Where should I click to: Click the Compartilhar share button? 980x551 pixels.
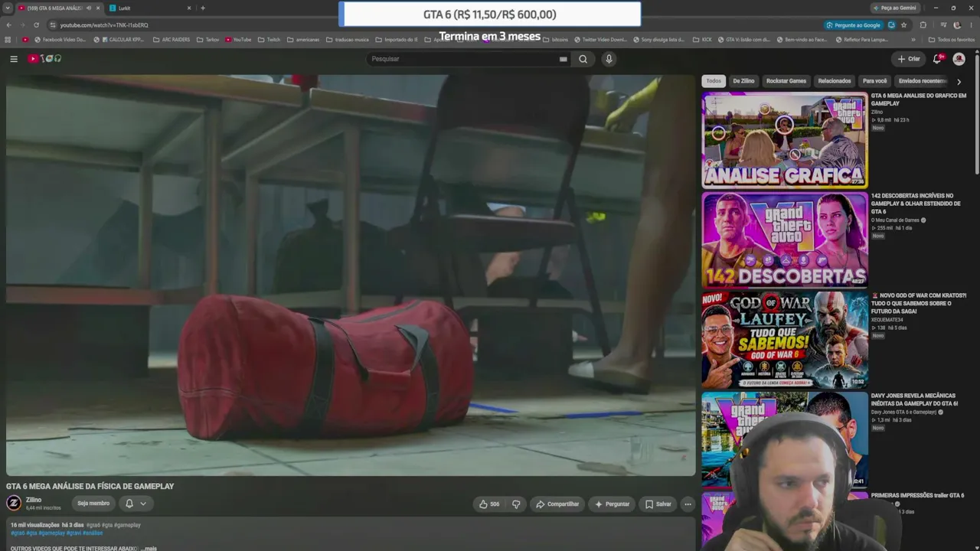[x=557, y=504]
